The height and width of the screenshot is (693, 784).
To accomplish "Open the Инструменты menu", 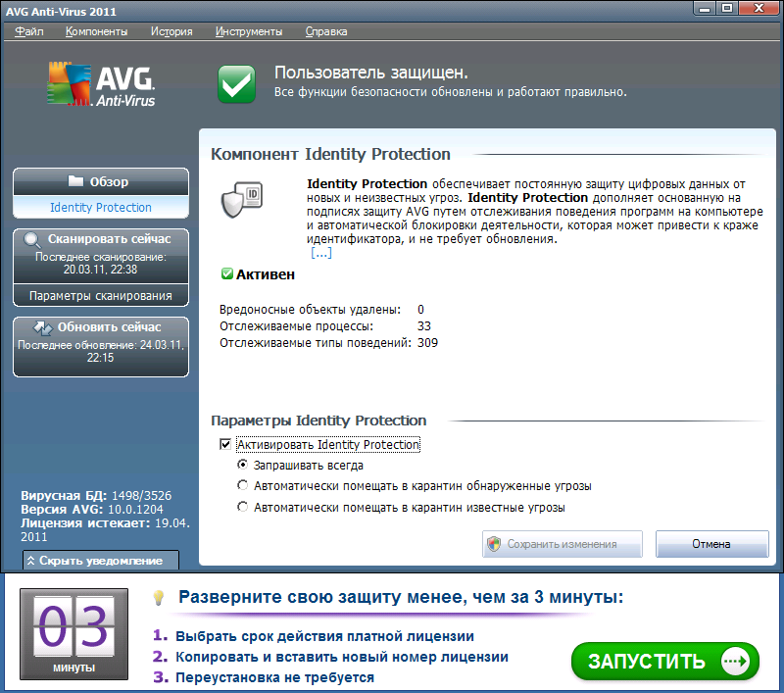I will coord(249,31).
